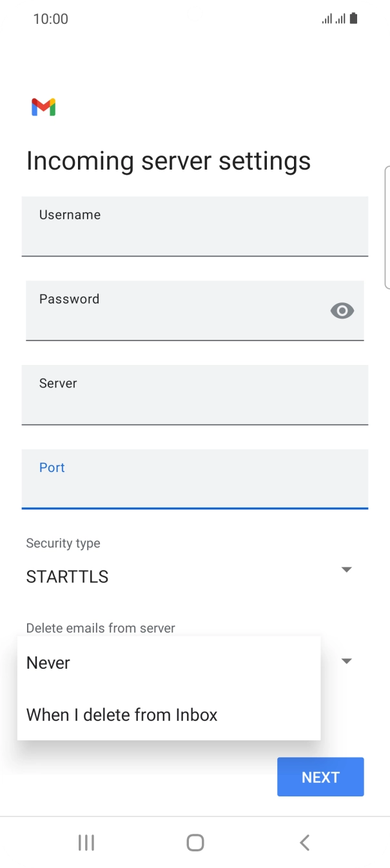Show the password using the eye icon

(x=342, y=311)
